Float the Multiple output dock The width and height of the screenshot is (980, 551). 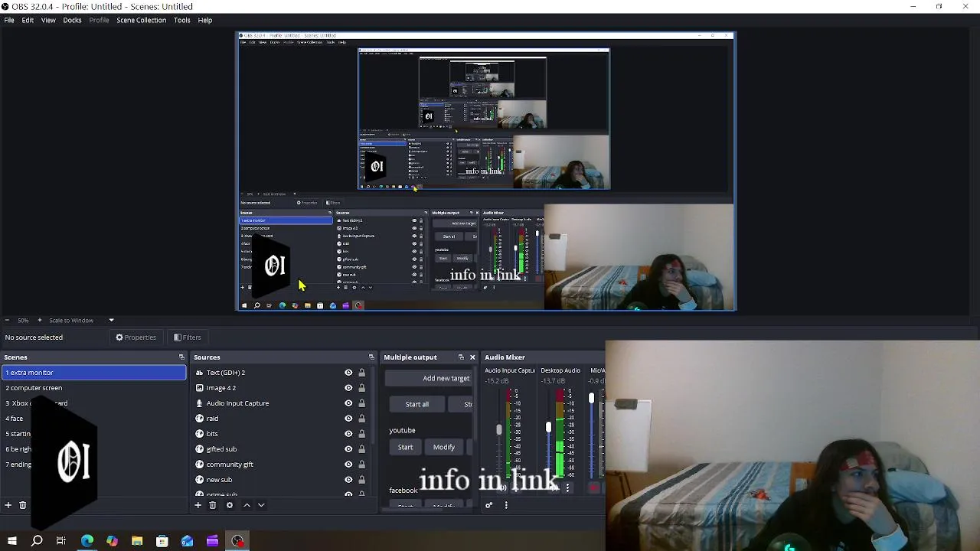(461, 357)
